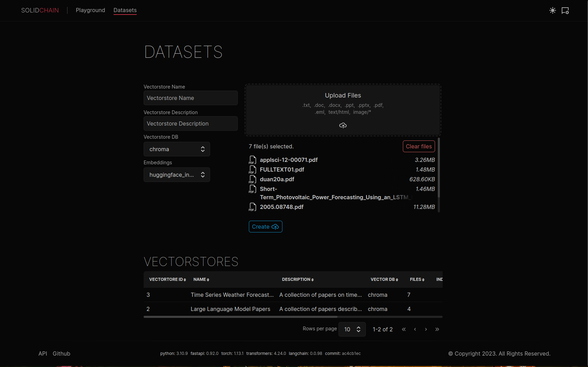Click the langchain 0.0.98 version text
588x367 pixels.
[x=305, y=354]
